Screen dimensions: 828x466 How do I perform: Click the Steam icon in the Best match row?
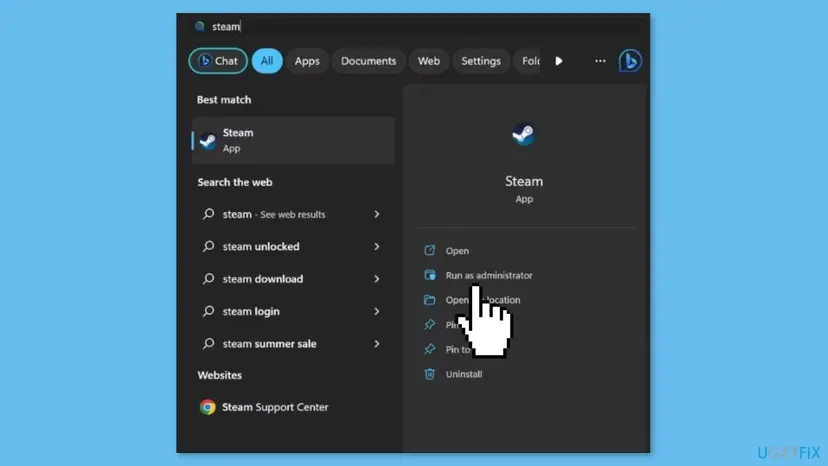208,141
